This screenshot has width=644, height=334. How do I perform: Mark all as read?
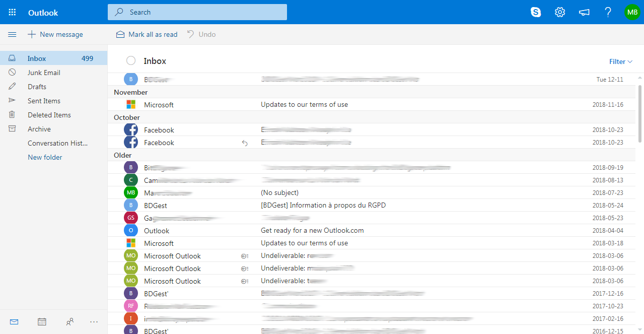click(x=147, y=34)
